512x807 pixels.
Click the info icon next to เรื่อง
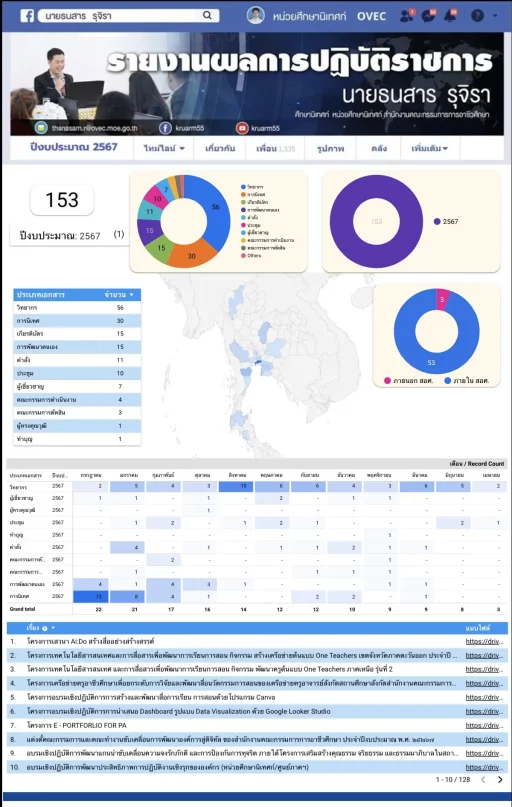pos(44,628)
